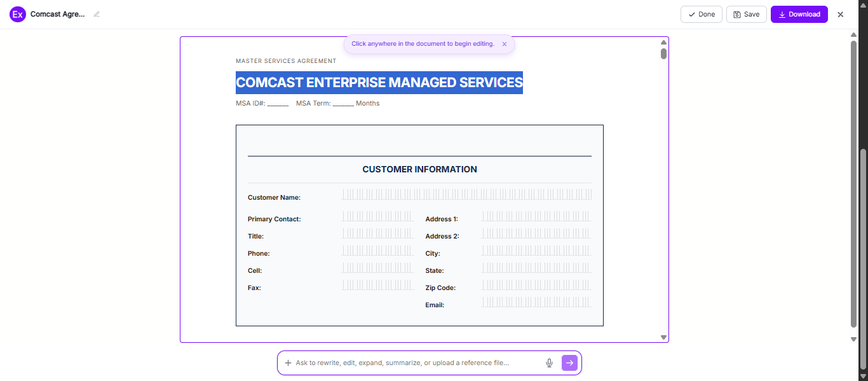Click the Phone entry field
This screenshot has height=381, width=868.
coord(378,251)
